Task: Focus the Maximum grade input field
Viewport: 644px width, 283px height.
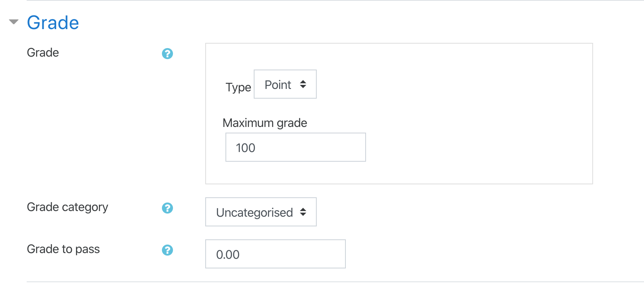Action: point(296,147)
